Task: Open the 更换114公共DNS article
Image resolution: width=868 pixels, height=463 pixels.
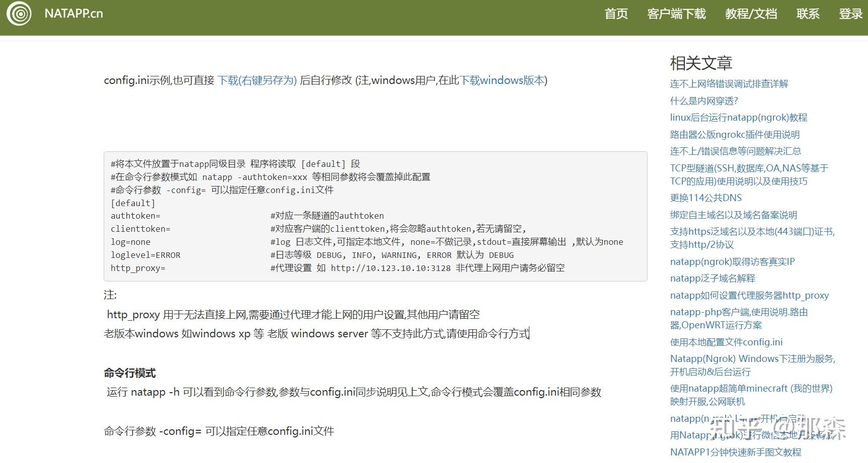Action: coord(705,198)
